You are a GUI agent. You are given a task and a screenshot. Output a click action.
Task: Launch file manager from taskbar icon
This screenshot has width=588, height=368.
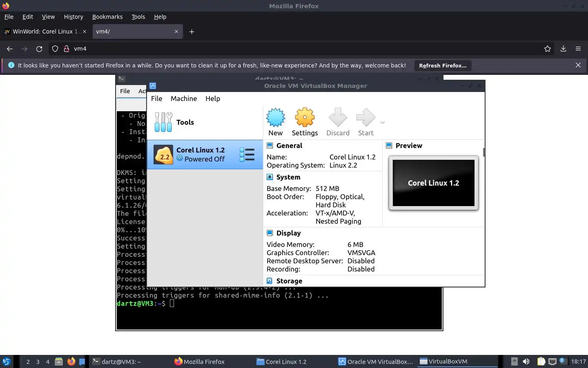click(x=59, y=361)
